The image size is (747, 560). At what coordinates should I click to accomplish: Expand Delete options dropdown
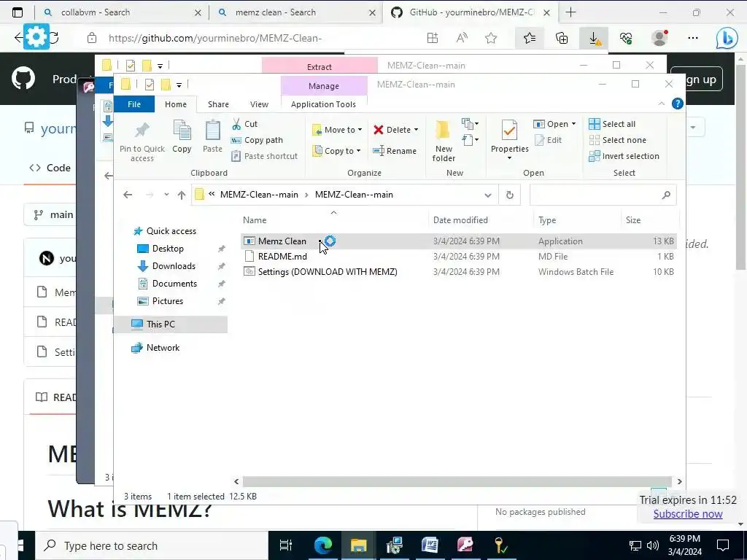[416, 130]
